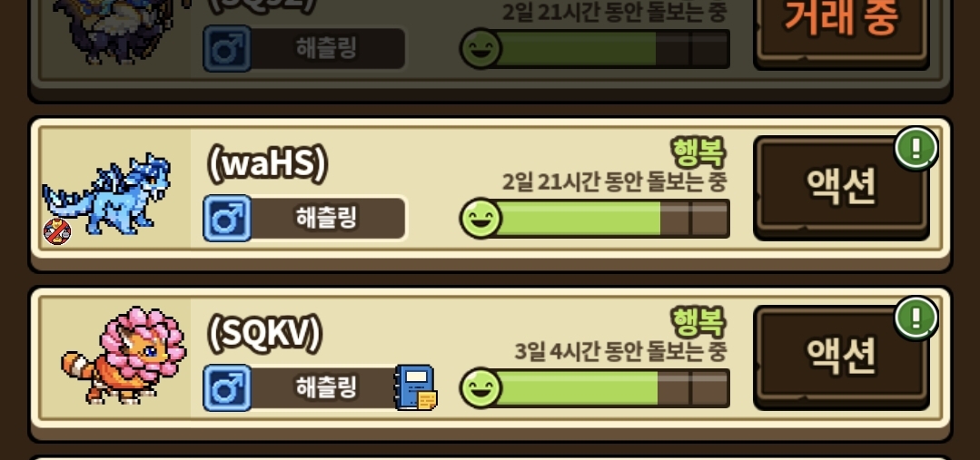Screen dimensions: 980x460
Task: Click the smiley face icon for waHS
Action: pos(481,219)
